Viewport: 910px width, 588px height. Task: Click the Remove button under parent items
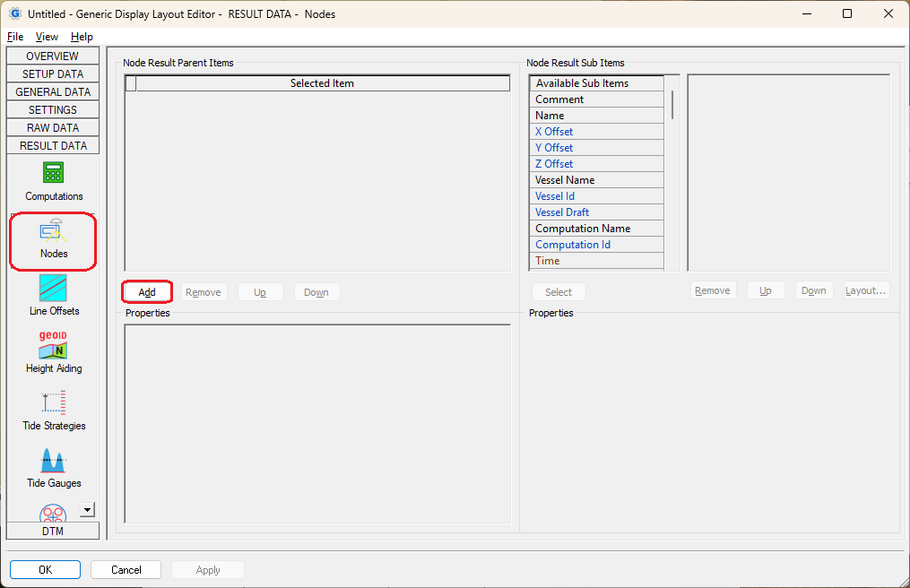click(204, 292)
